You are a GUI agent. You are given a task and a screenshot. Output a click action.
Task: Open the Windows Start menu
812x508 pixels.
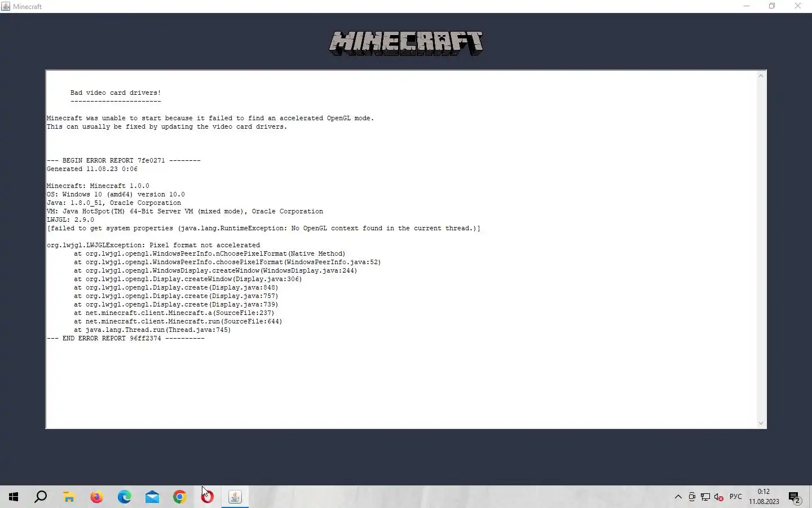click(x=14, y=497)
